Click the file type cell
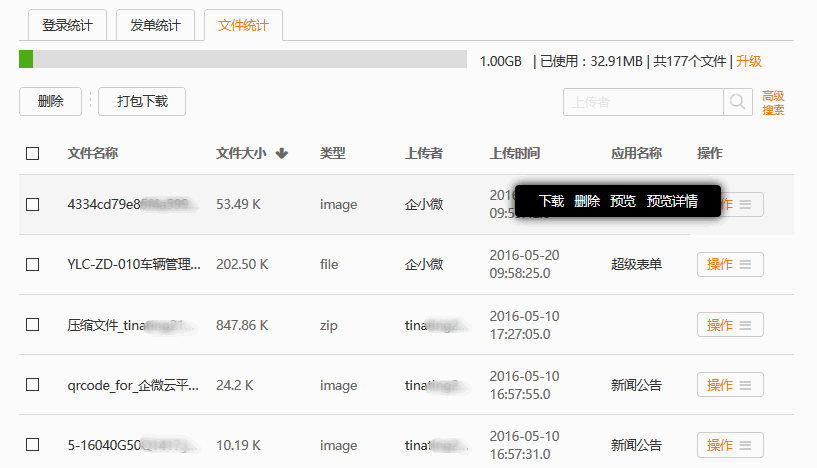The image size is (817, 468). pos(329,264)
